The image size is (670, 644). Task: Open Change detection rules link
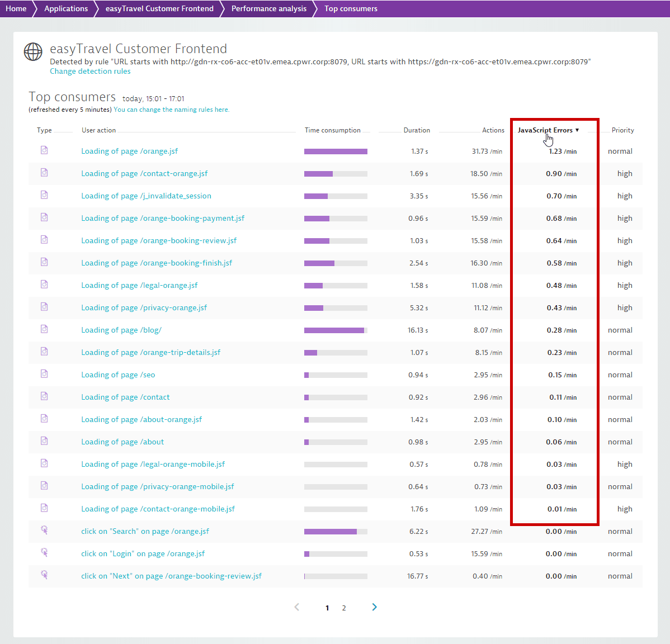tap(90, 72)
